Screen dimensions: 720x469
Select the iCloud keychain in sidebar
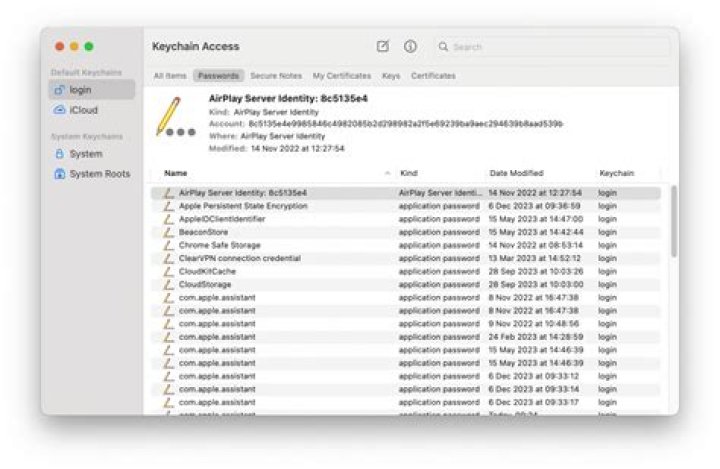click(92, 110)
